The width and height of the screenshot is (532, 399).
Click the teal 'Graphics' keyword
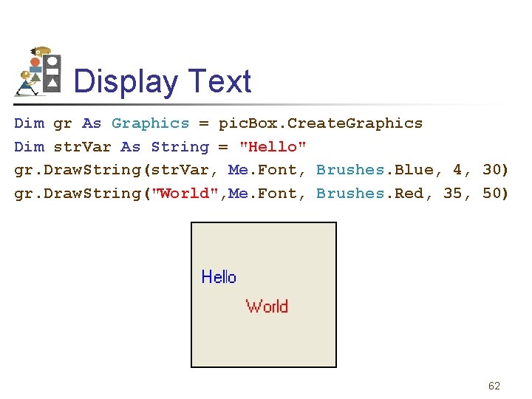point(150,124)
